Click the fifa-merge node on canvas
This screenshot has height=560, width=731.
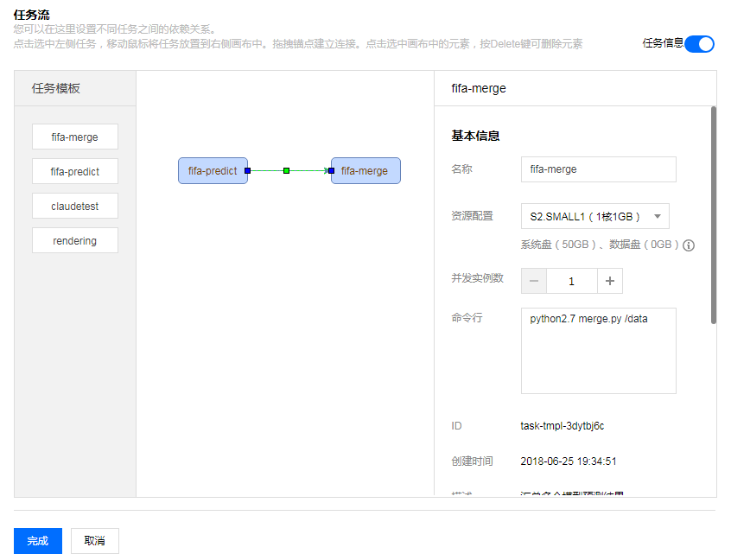[365, 170]
